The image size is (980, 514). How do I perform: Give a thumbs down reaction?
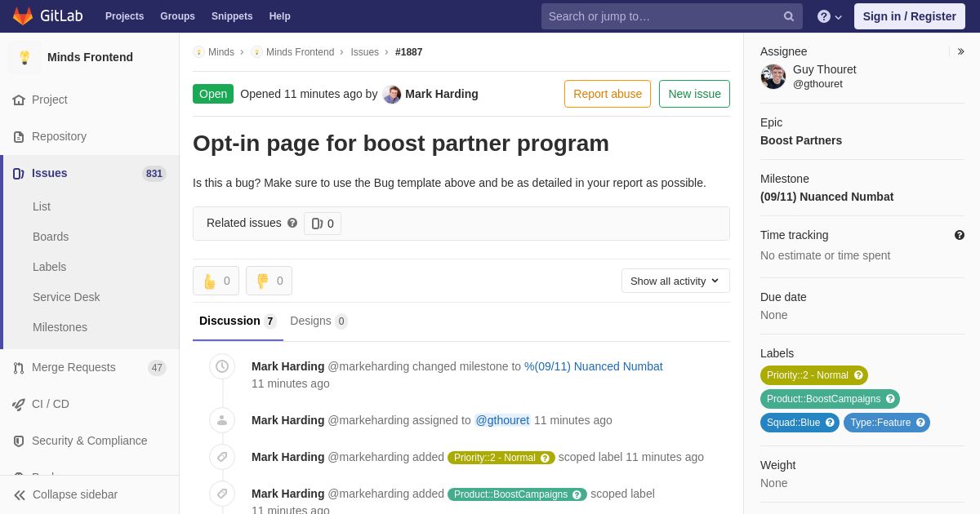tap(269, 281)
